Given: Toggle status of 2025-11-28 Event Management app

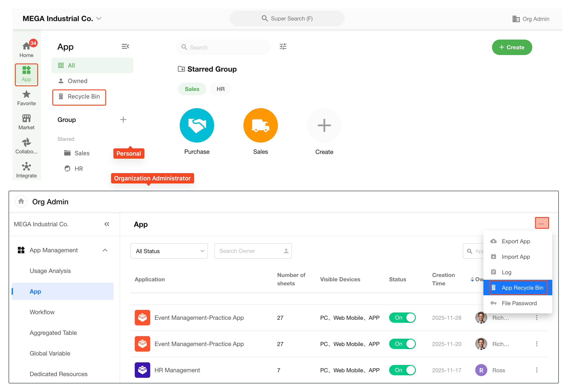Looking at the screenshot, I should [402, 318].
